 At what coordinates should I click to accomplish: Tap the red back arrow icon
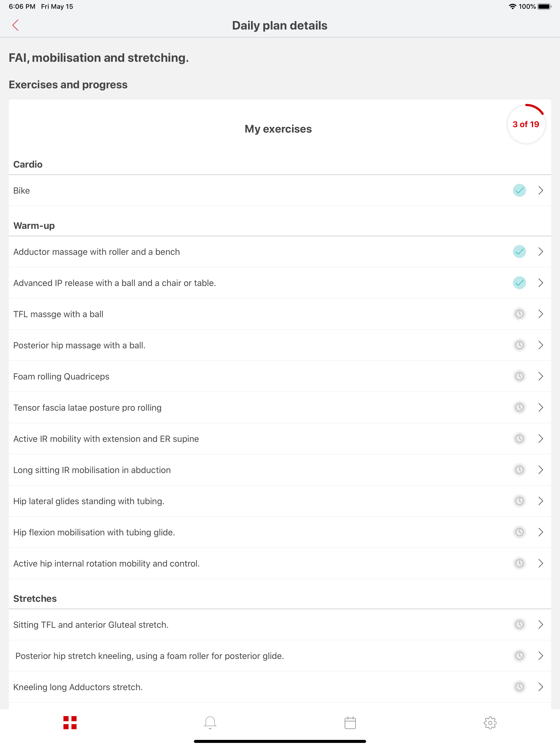pos(15,25)
